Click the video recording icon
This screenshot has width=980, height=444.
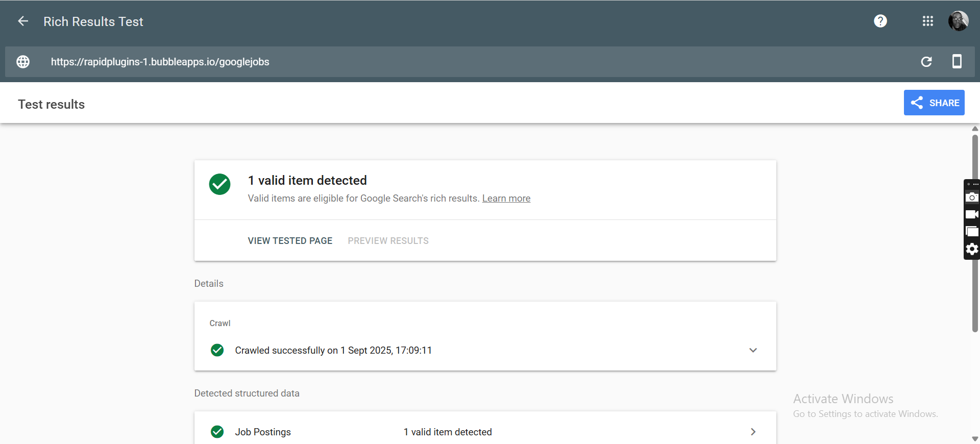click(x=972, y=214)
